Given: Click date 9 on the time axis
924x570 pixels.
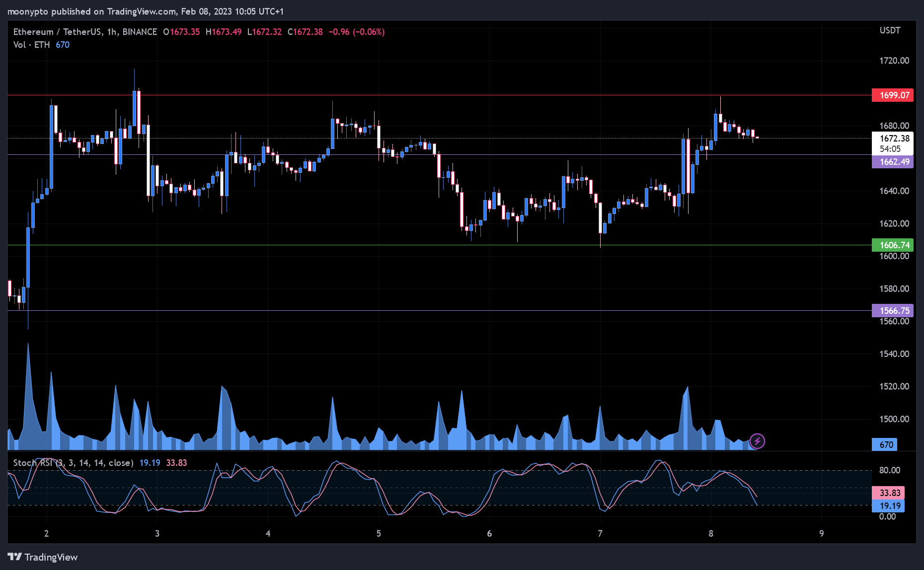Looking at the screenshot, I should [822, 534].
